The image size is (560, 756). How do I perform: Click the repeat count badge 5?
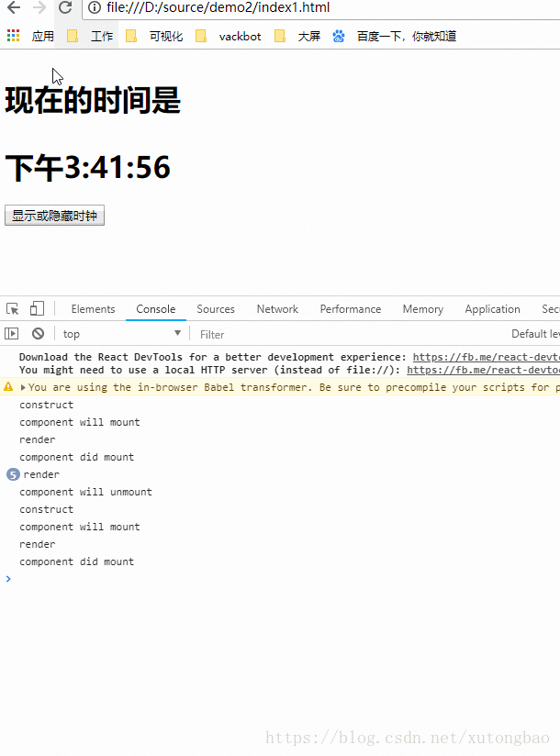(13, 474)
